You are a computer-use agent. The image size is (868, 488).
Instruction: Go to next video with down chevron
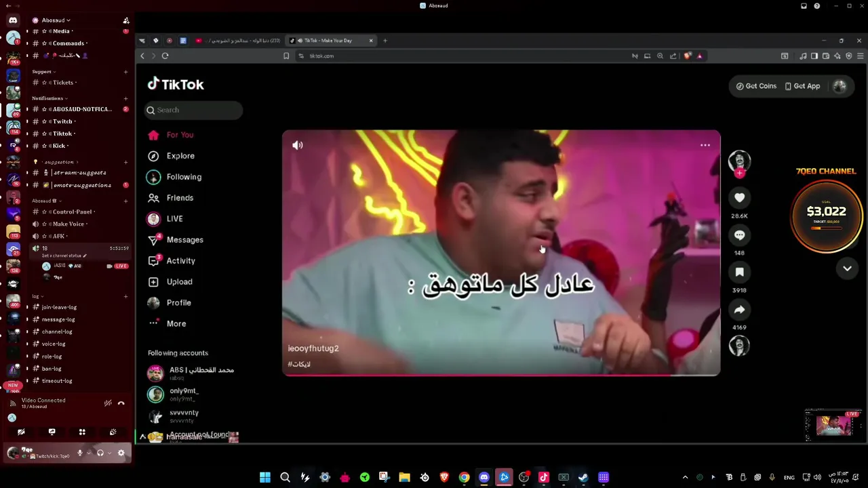[x=847, y=268]
